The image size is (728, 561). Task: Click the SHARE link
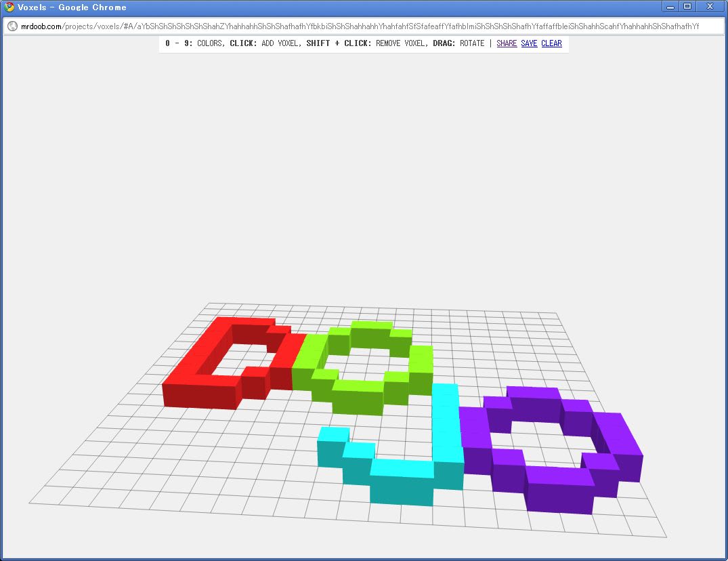506,43
